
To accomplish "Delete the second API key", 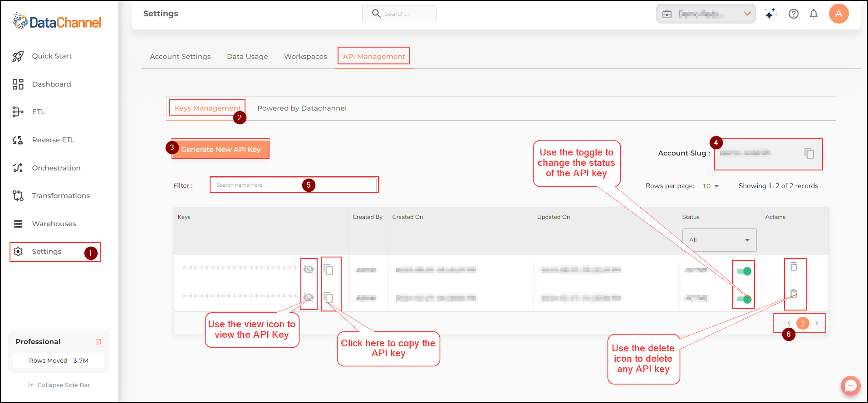I will pyautogui.click(x=794, y=293).
